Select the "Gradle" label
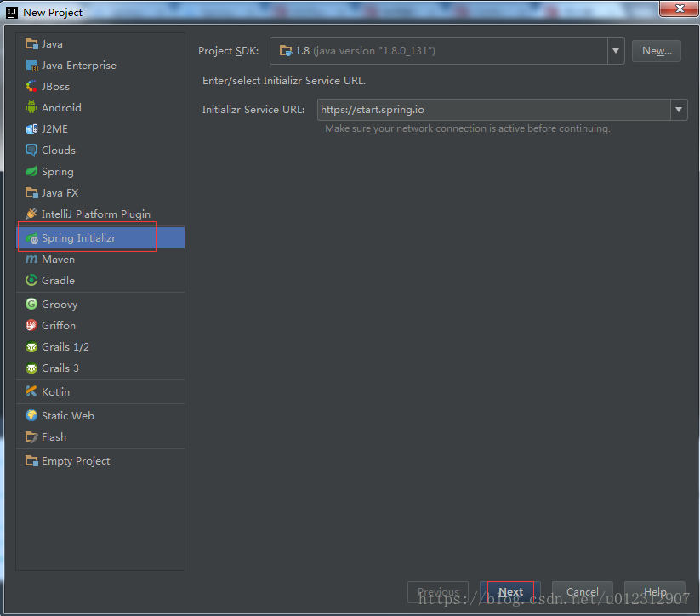 tap(58, 281)
